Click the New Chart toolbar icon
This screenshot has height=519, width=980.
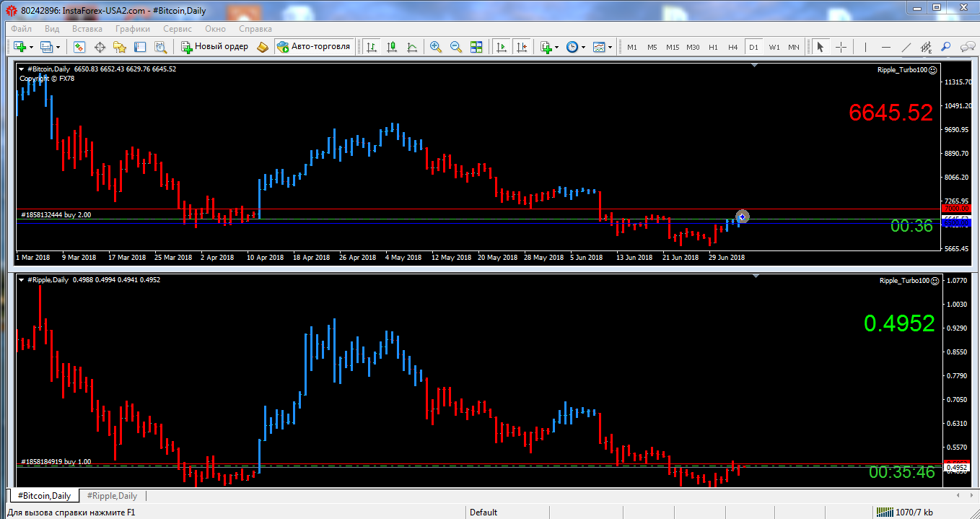coord(19,47)
